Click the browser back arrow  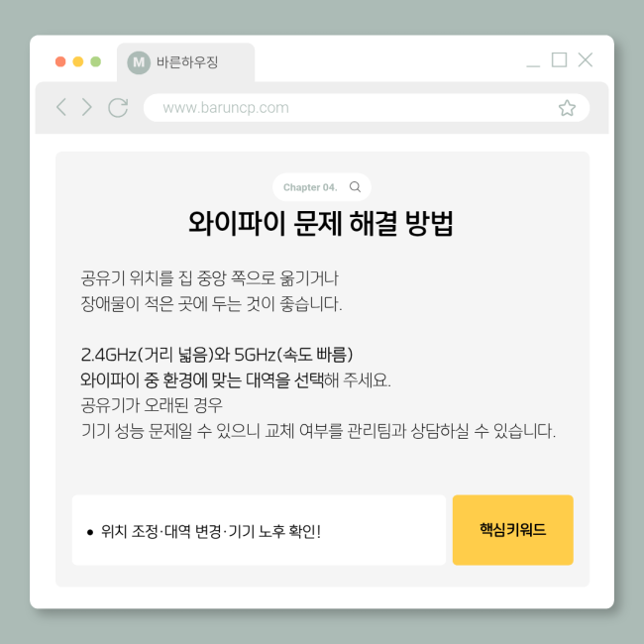61,107
